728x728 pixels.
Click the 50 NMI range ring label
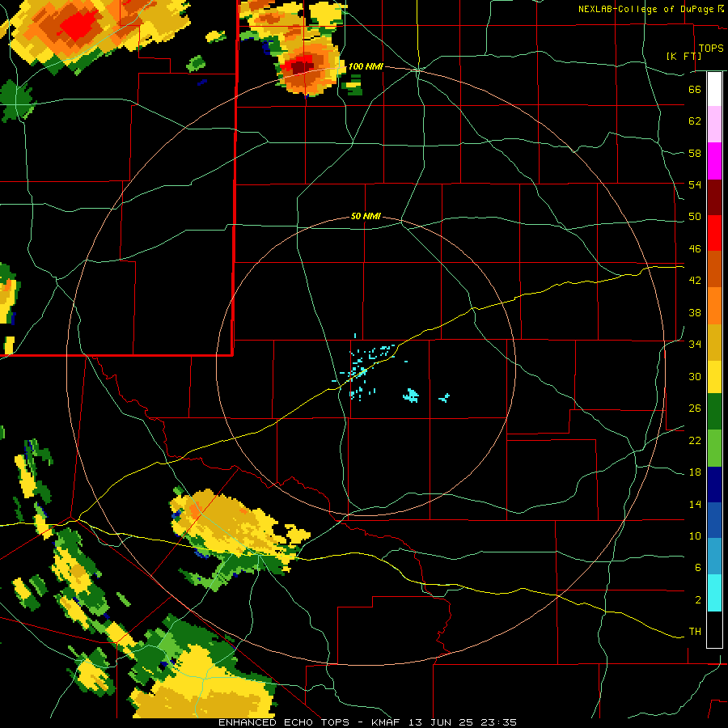[x=366, y=216]
